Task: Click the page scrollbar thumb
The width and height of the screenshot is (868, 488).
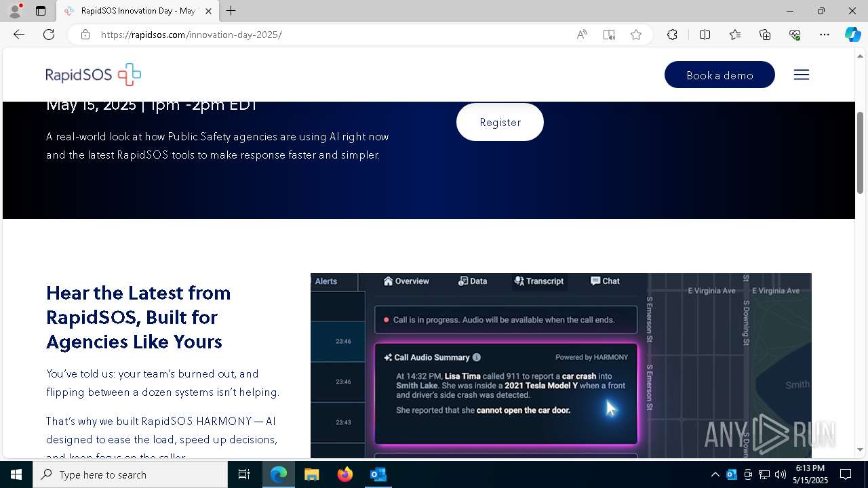Action: 861,152
